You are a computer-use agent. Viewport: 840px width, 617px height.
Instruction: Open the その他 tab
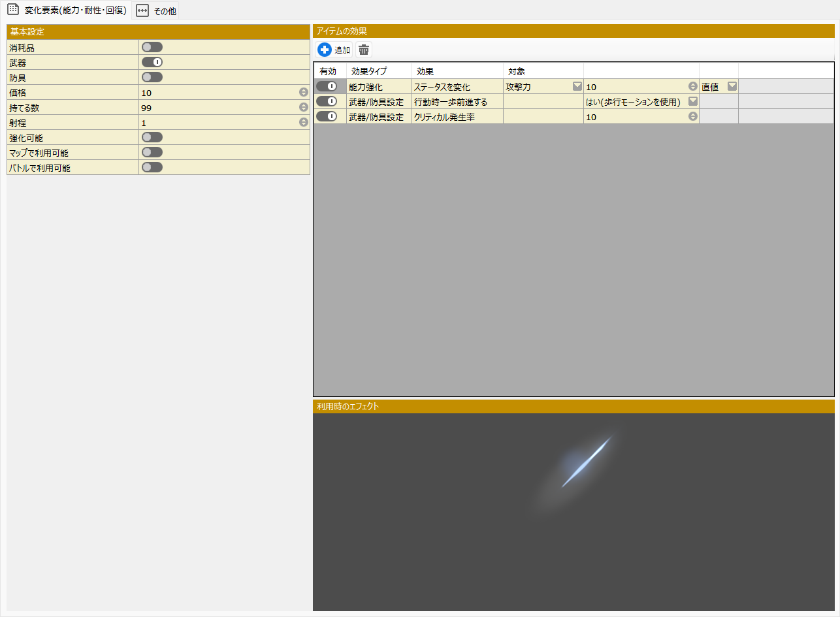point(155,10)
